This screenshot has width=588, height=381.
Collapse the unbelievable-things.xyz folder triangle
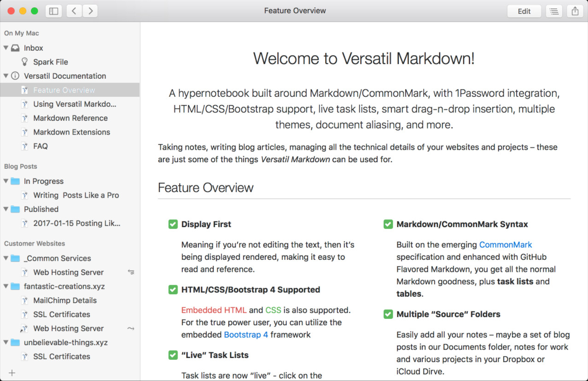6,342
